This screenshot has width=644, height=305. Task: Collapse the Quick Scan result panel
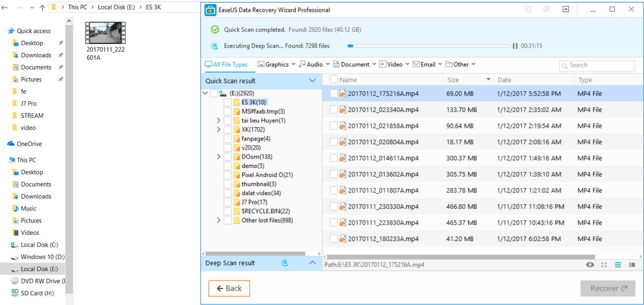click(313, 81)
